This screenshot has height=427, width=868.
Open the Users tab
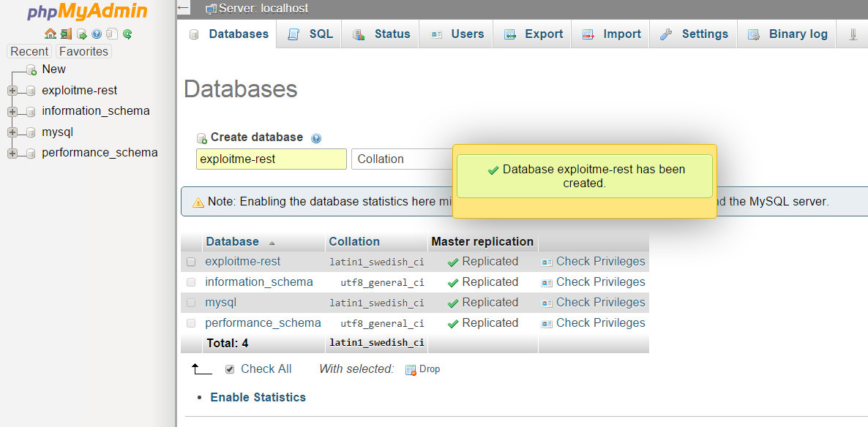pos(457,34)
